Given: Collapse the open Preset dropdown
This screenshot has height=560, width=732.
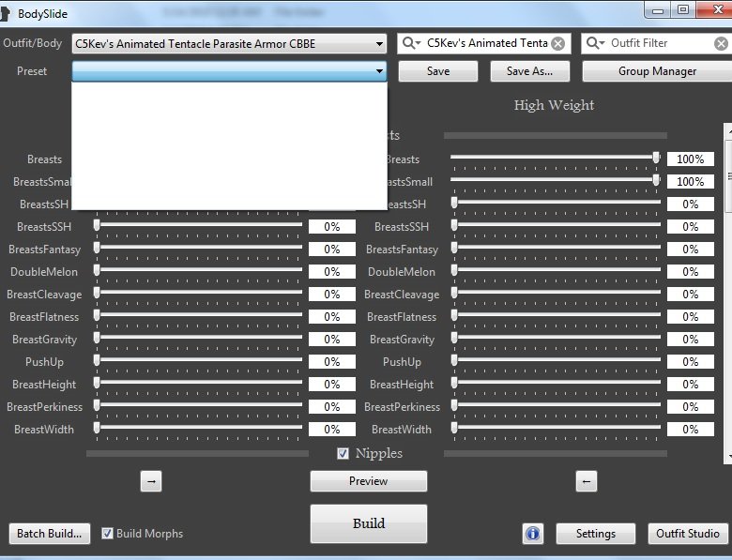Looking at the screenshot, I should coord(229,71).
